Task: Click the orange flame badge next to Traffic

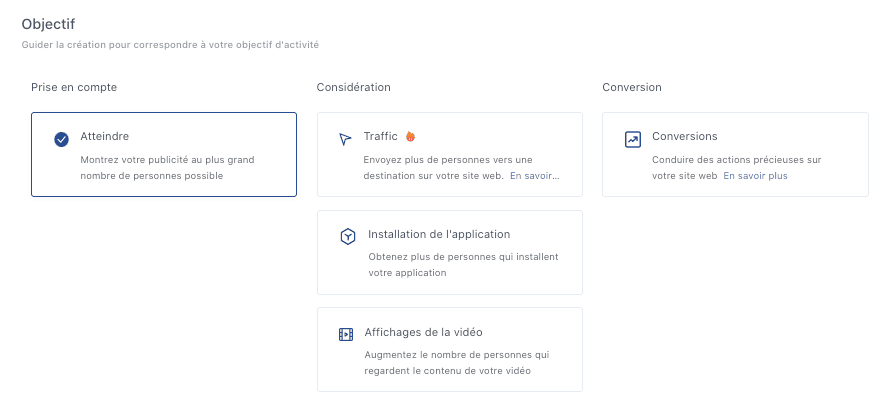Action: 410,136
